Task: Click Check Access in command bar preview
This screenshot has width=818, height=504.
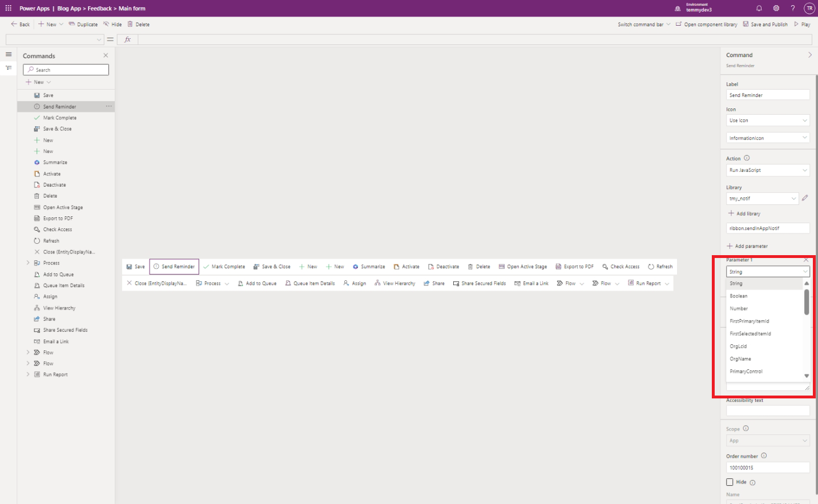Action: click(x=620, y=267)
